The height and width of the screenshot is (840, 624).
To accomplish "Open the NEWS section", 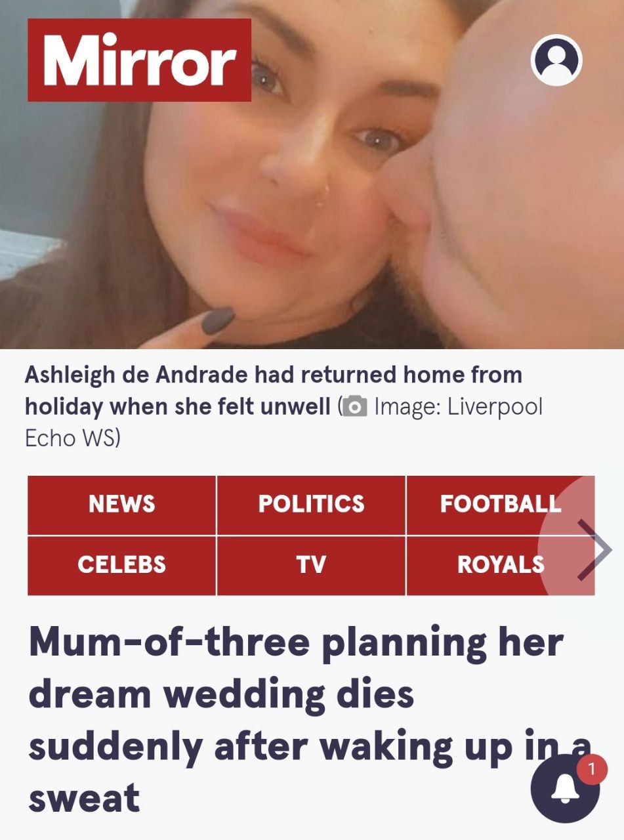I will 121,504.
